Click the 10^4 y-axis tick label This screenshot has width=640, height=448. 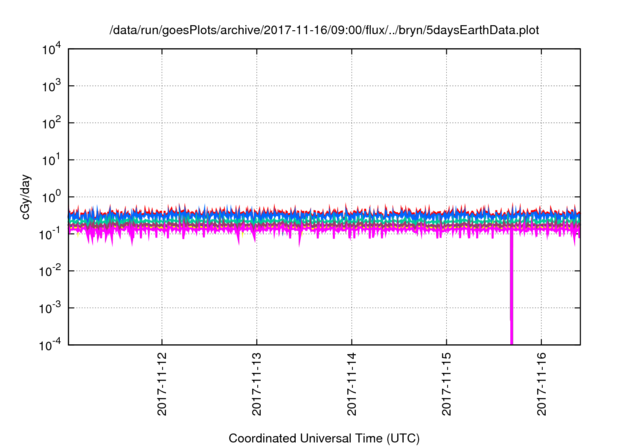pyautogui.click(x=51, y=50)
